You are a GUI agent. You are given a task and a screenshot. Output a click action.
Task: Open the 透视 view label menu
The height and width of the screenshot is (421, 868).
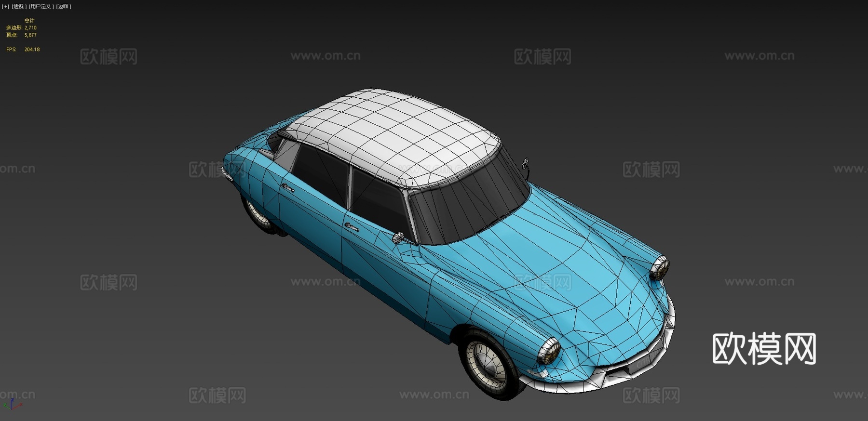(19, 6)
